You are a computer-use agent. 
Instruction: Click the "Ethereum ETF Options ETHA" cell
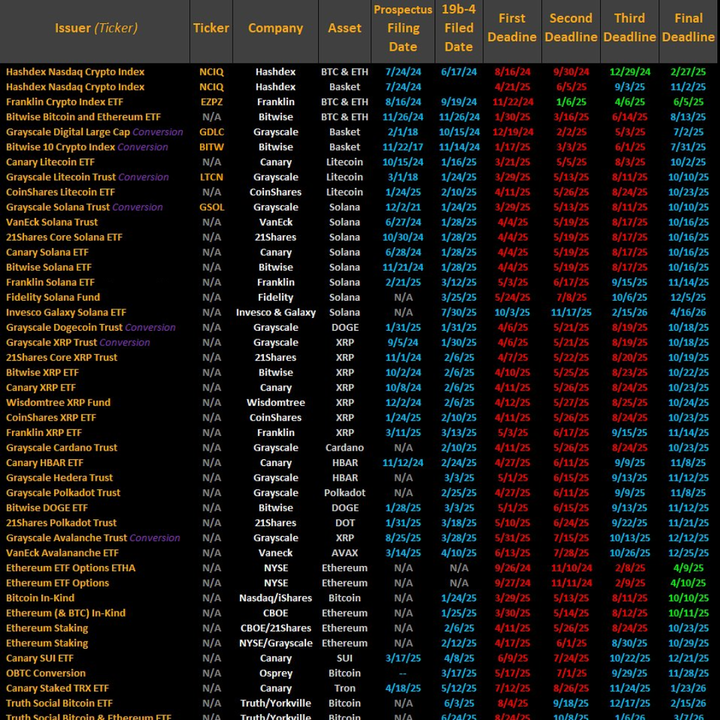[x=71, y=568]
